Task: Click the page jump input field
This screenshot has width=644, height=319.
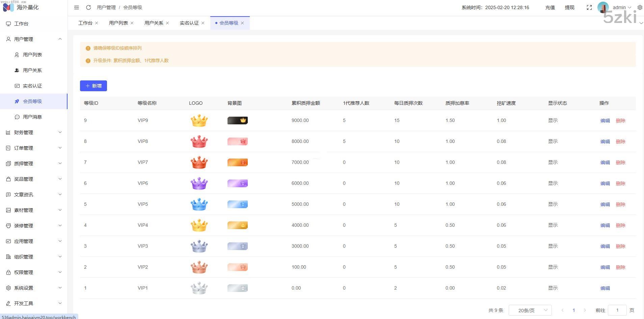Action: tap(617, 310)
